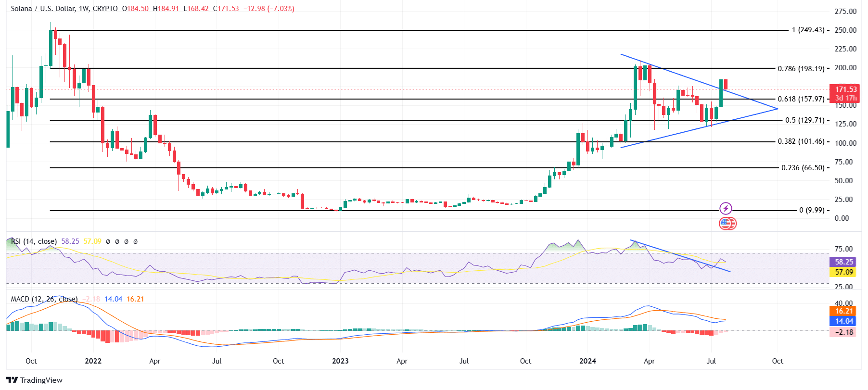Viewport: 868px width, 390px height.
Task: Click the 275.00 price axis label
Action: pos(845,12)
